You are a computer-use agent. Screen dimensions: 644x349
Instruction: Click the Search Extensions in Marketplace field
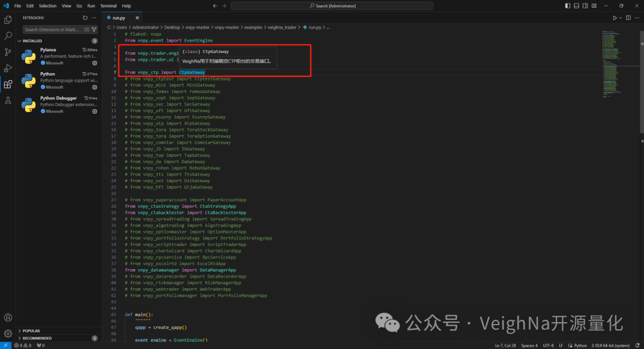(52, 29)
